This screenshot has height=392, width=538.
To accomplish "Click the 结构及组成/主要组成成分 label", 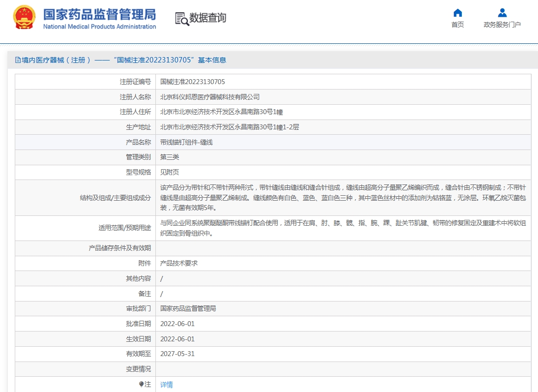I will [x=115, y=198].
